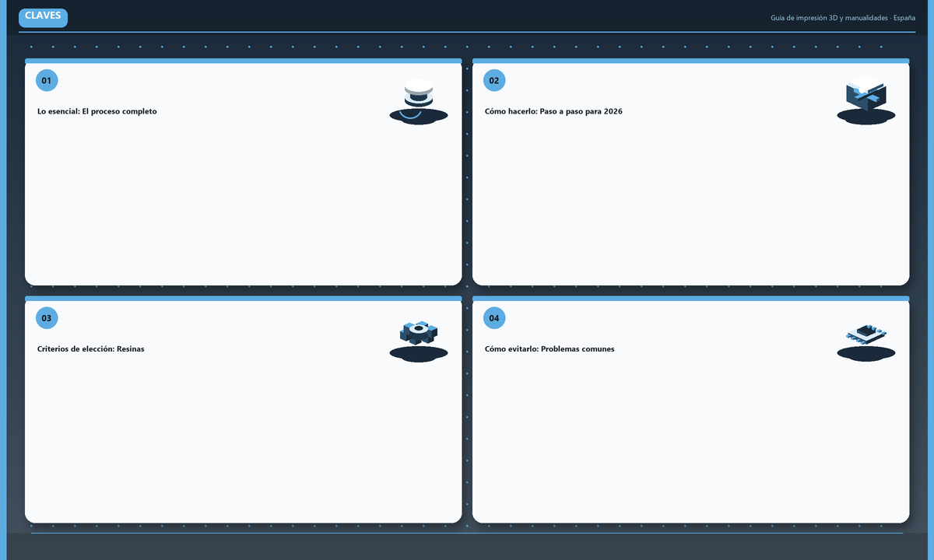Open 'Cómo evitarlo: Problemas comunes' heading

(x=550, y=348)
